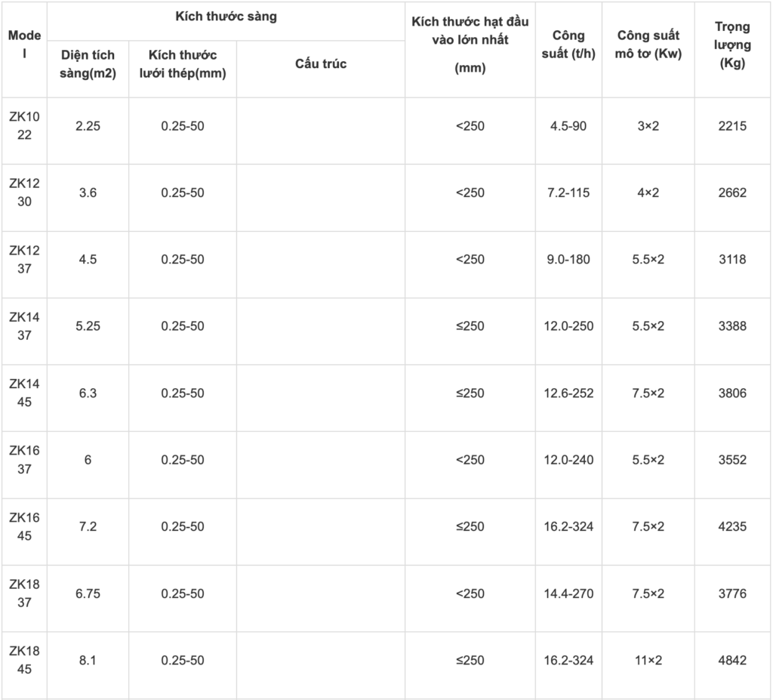Click the ZK1022 model cell
The width and height of the screenshot is (773, 700).
point(24,126)
